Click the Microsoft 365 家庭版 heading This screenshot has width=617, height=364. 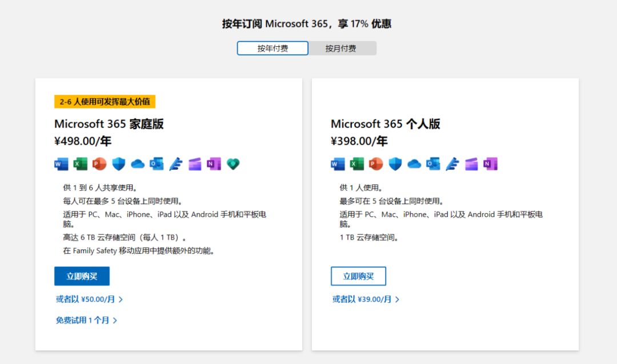pyautogui.click(x=109, y=124)
